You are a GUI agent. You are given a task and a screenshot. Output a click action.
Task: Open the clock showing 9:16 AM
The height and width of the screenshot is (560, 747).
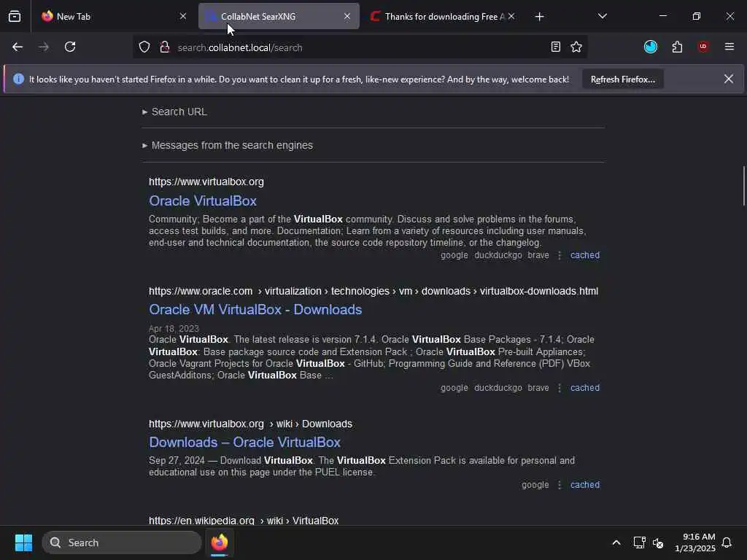pyautogui.click(x=695, y=542)
